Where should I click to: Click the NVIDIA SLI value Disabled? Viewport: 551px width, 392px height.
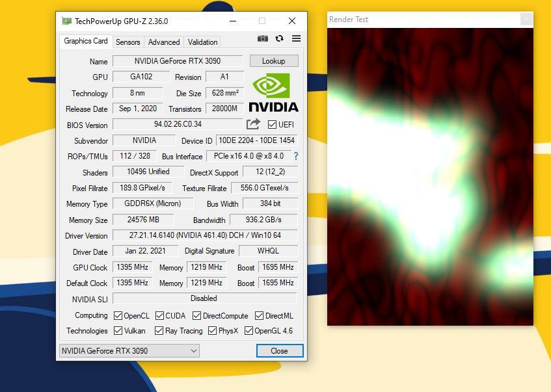tap(205, 298)
